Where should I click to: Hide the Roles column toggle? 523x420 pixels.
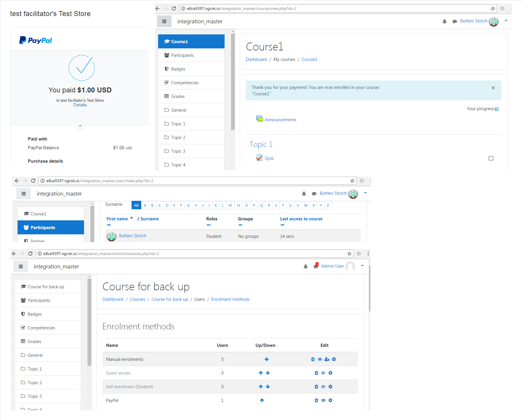coord(209,225)
